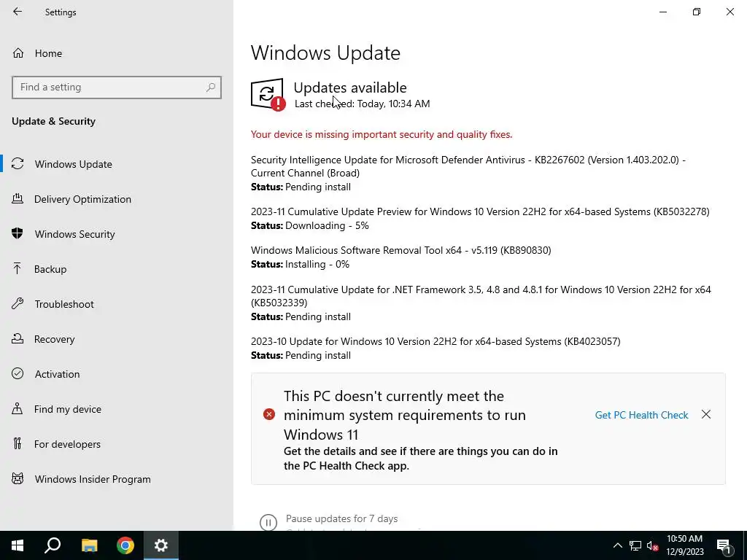
Task: Dismiss the Windows 11 requirements notice
Action: [706, 415]
